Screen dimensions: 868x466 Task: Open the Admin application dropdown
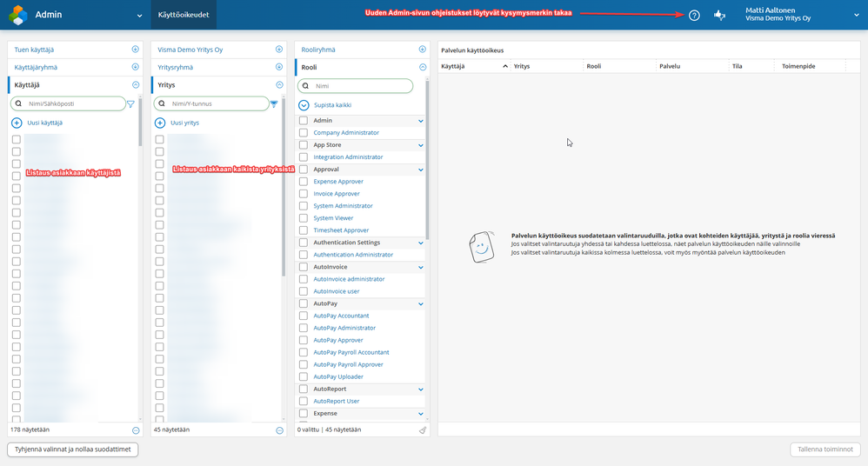coord(139,16)
